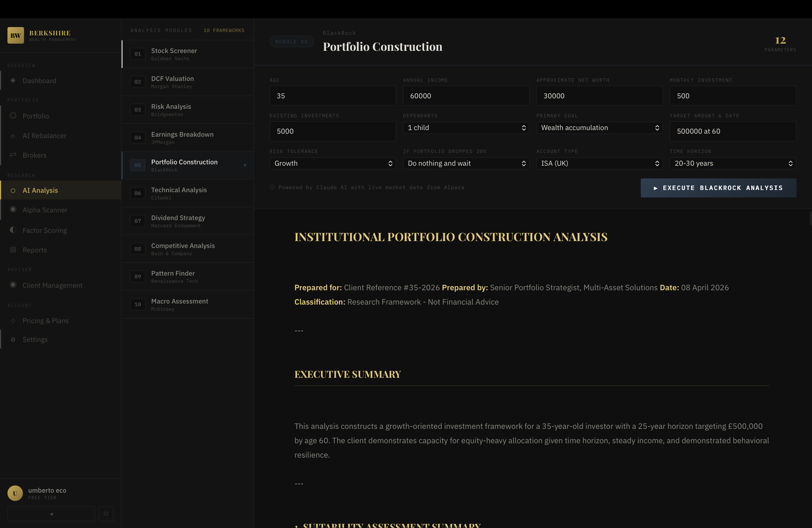812x528 pixels.
Task: Open umberto eco's account avatar
Action: pyautogui.click(x=15, y=493)
